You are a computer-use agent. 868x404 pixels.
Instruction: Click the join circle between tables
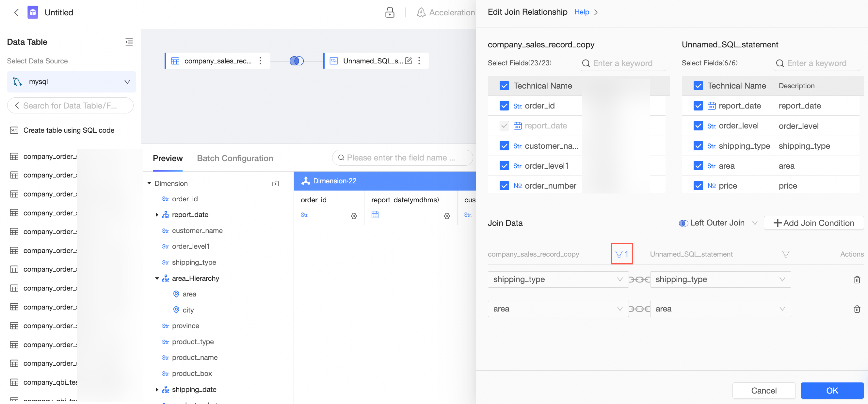[297, 61]
